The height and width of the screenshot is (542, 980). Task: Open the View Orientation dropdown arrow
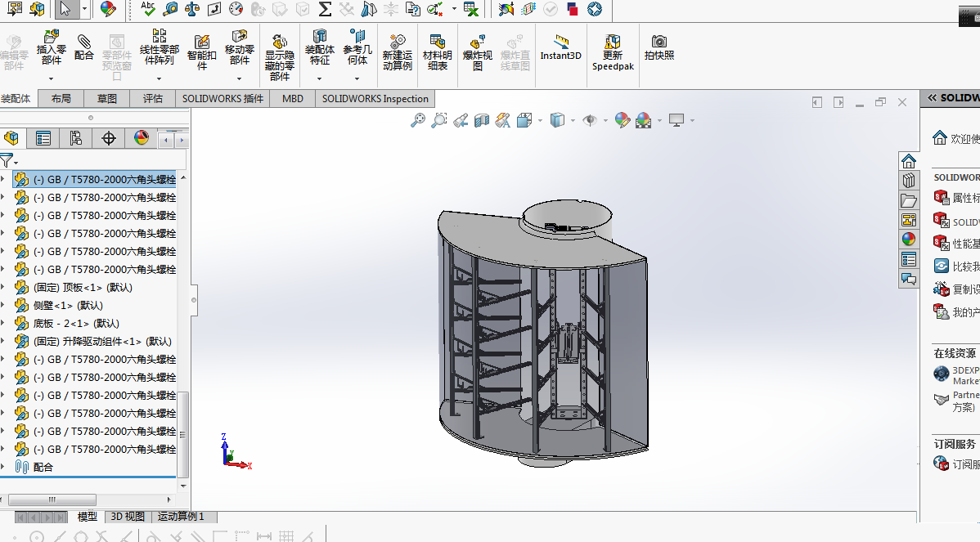click(x=540, y=120)
